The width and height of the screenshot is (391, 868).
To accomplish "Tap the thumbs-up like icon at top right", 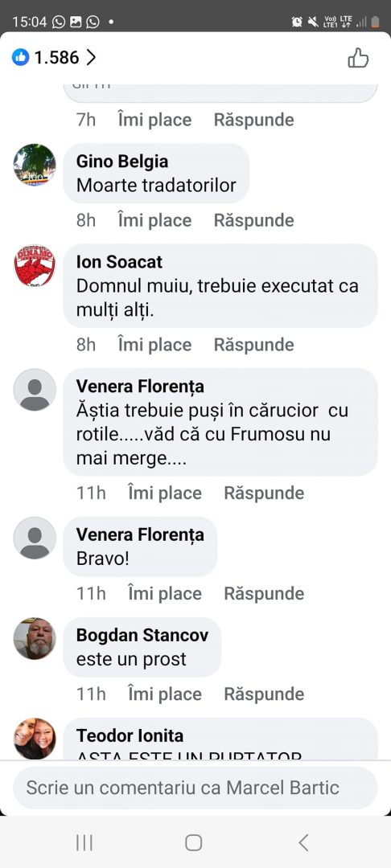I will point(358,58).
